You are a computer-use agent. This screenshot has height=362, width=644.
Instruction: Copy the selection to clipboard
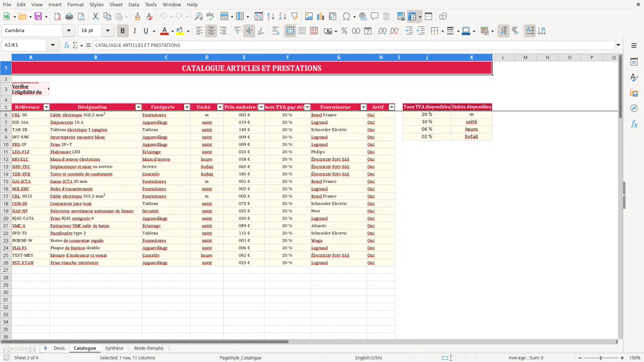click(x=107, y=17)
